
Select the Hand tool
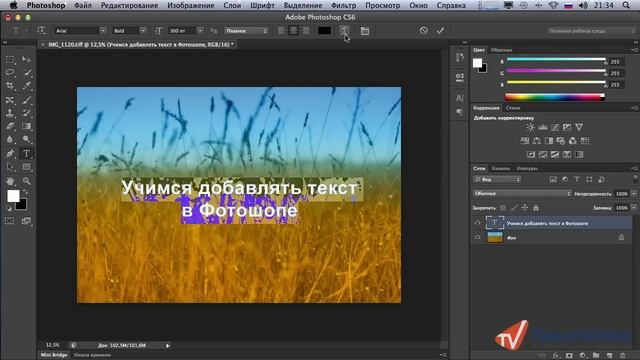point(10,181)
